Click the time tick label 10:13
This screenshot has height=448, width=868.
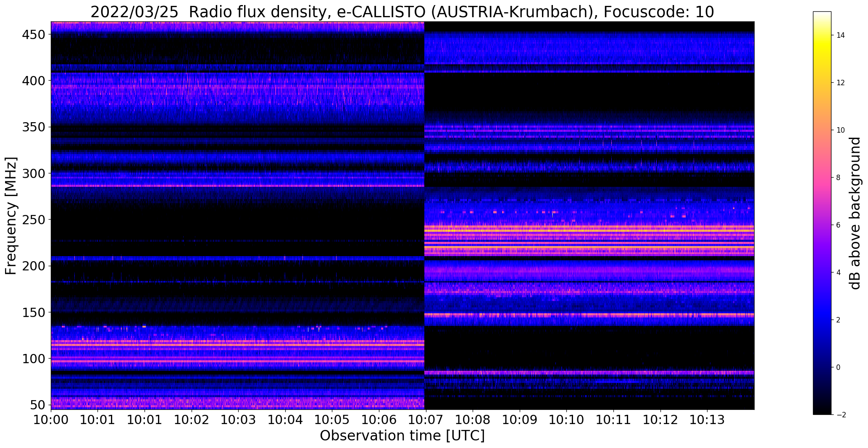click(707, 420)
